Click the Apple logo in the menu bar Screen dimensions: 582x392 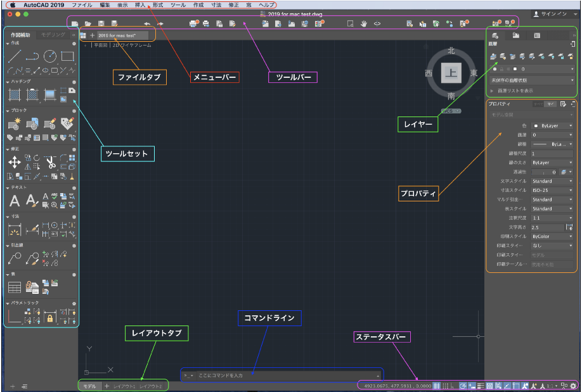13,5
